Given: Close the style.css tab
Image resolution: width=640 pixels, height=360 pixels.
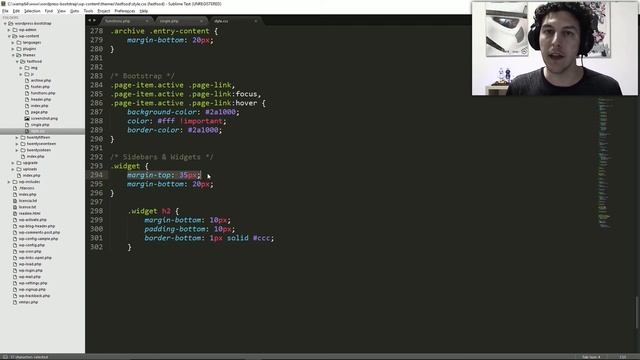Looking at the screenshot, I should click(x=256, y=21).
